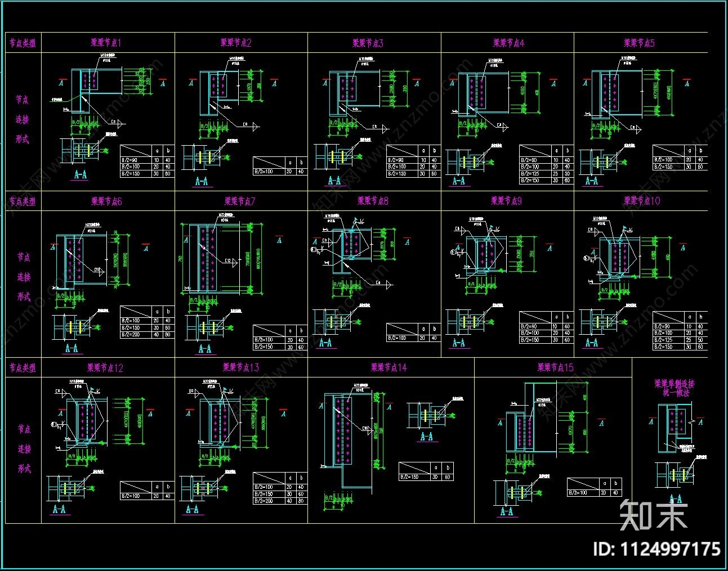Select the 梁梁节点13 heading
The image size is (728, 571).
(x=241, y=367)
